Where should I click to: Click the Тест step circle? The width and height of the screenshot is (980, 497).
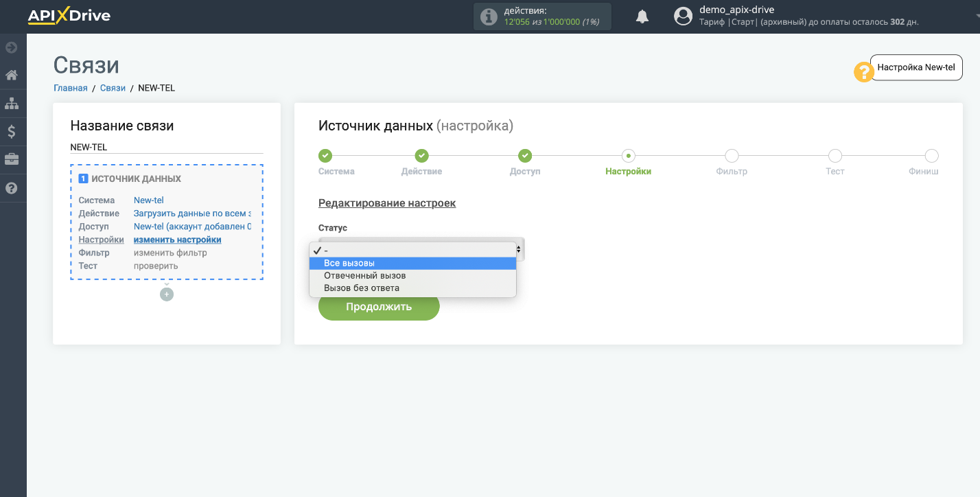coord(835,156)
